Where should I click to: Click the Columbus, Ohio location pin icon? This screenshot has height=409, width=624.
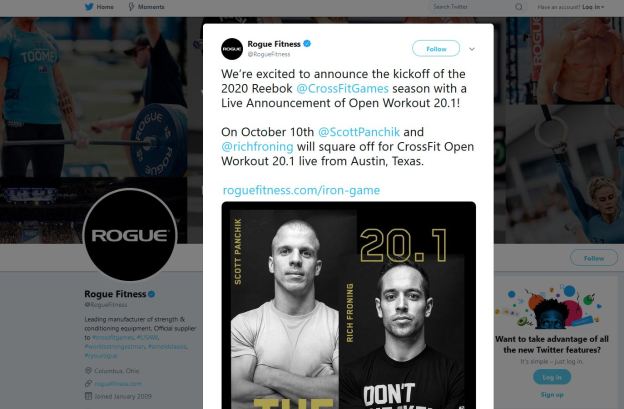tap(88, 370)
